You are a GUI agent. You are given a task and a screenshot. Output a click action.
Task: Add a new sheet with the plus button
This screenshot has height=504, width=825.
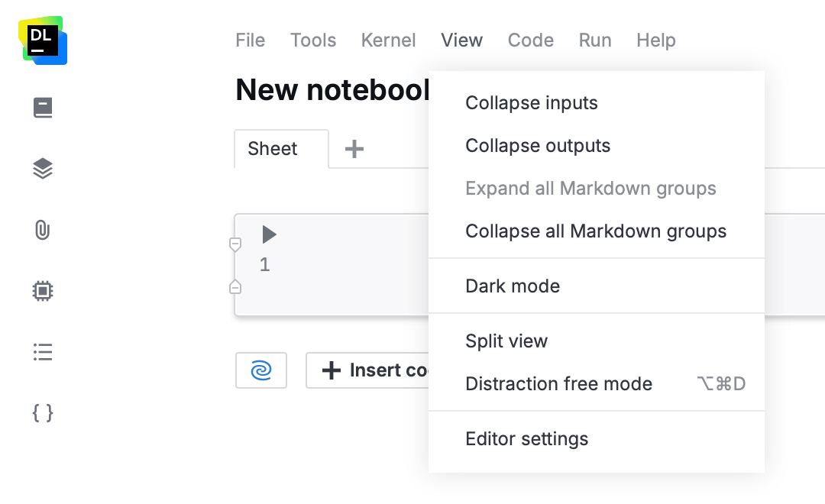(x=353, y=149)
